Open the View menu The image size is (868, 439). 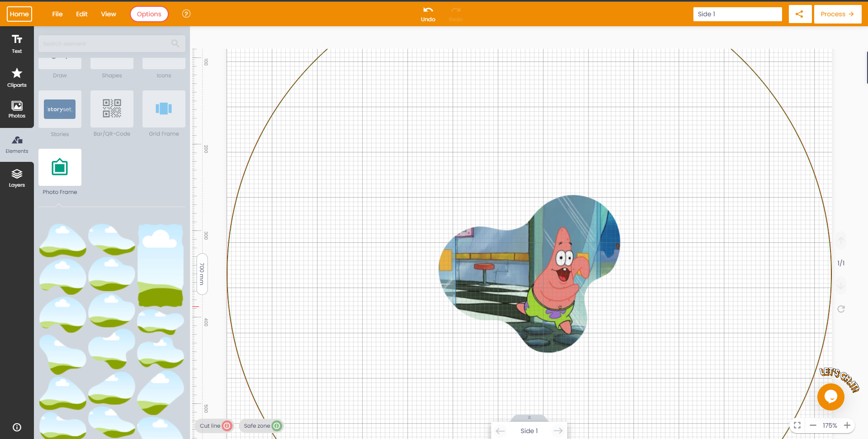pyautogui.click(x=109, y=14)
